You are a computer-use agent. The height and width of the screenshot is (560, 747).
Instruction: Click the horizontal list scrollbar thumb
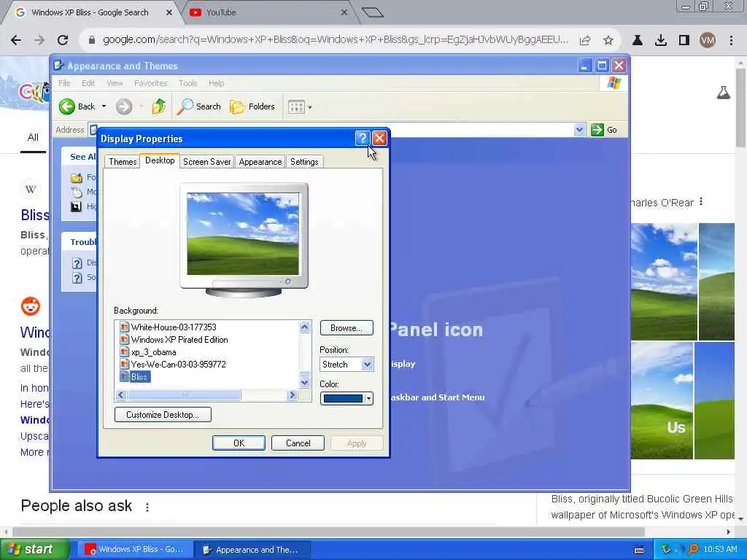[185, 394]
